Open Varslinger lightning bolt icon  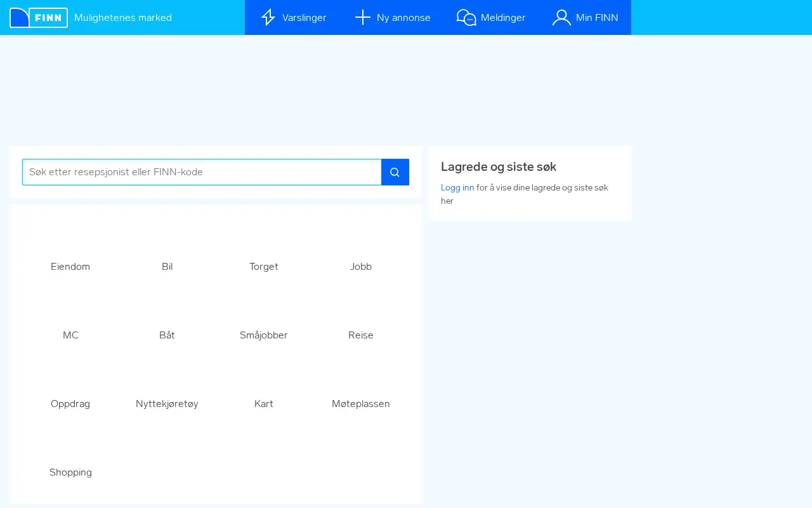tap(268, 17)
